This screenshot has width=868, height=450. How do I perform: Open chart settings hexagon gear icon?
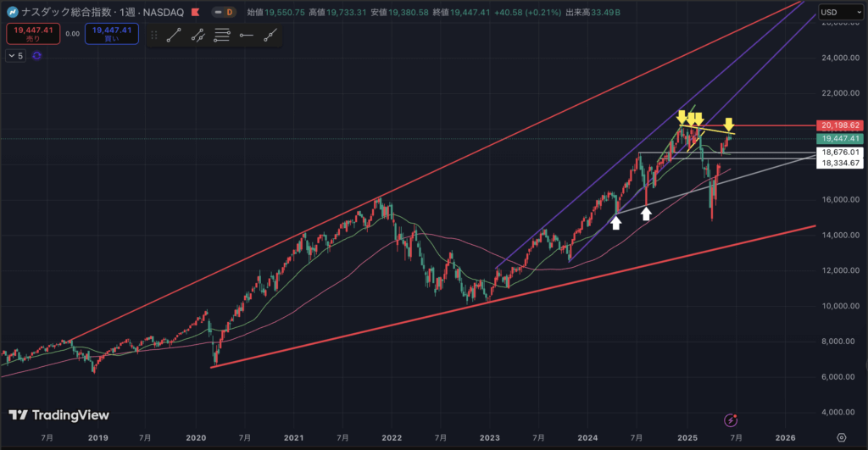click(842, 437)
